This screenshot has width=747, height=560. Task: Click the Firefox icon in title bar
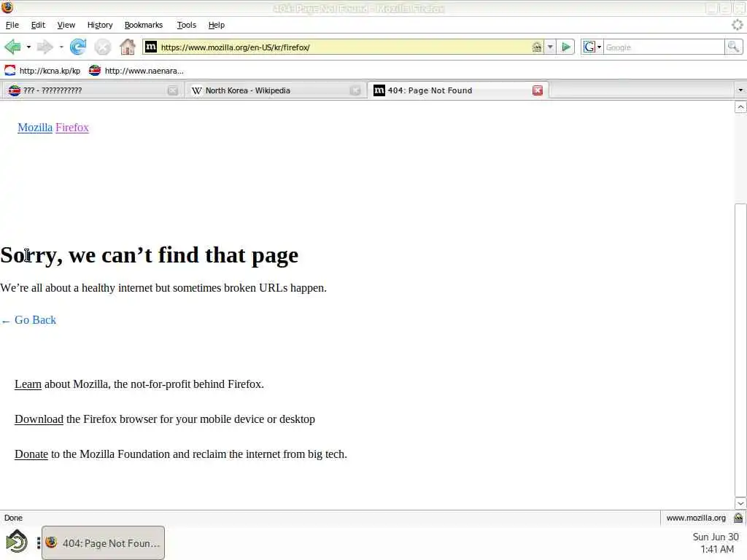point(7,7)
